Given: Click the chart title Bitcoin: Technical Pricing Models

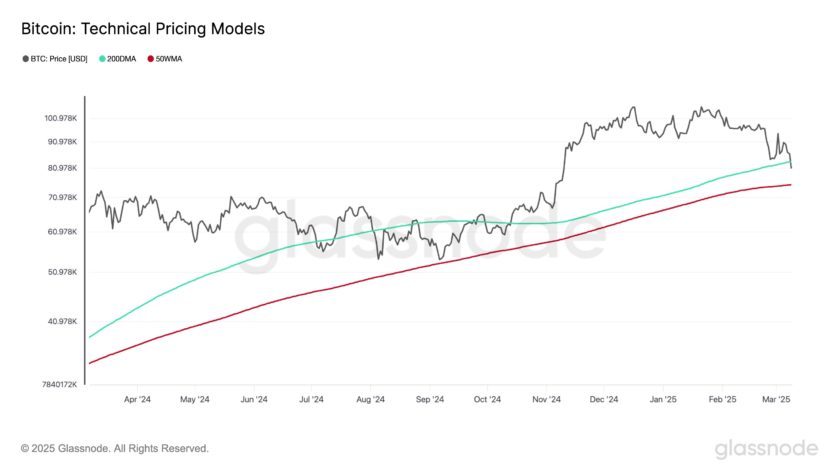Looking at the screenshot, I should point(143,29).
